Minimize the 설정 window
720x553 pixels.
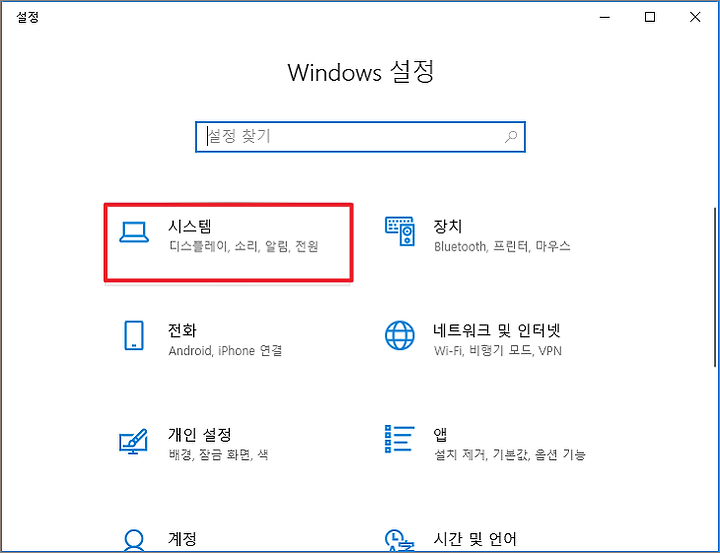point(605,17)
